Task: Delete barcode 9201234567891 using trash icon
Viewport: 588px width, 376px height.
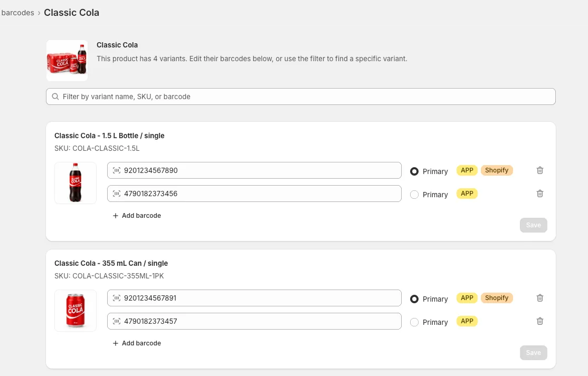Action: 539,298
